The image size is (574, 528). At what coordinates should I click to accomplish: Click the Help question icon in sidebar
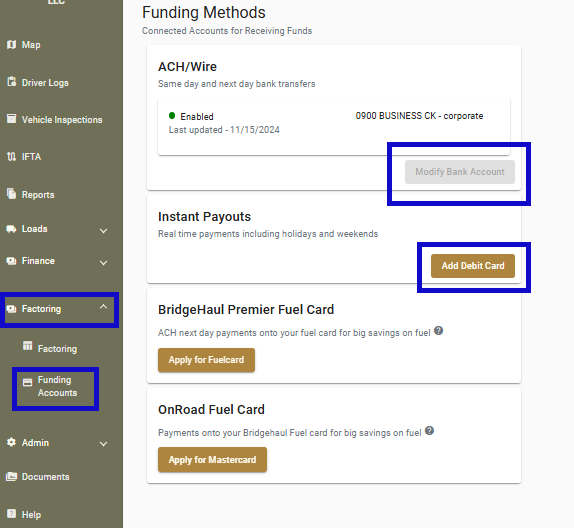[11, 514]
